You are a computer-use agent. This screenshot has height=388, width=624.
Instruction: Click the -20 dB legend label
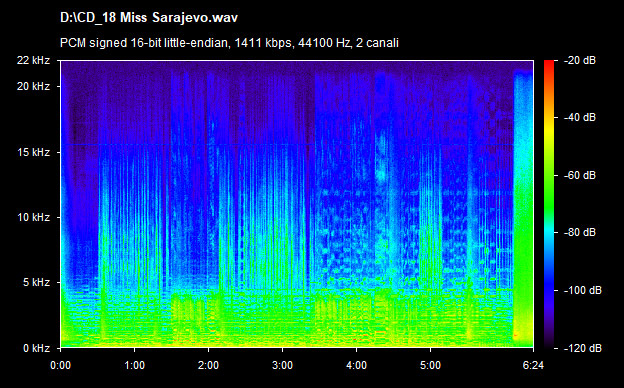pyautogui.click(x=580, y=60)
